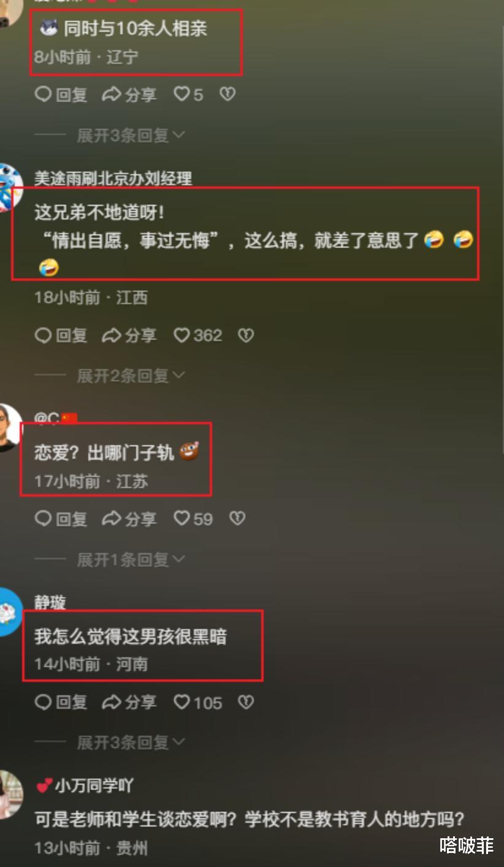The width and height of the screenshot is (504, 867).
Task: Expand 3 replies under the 辽宁 comment
Action: 130,136
